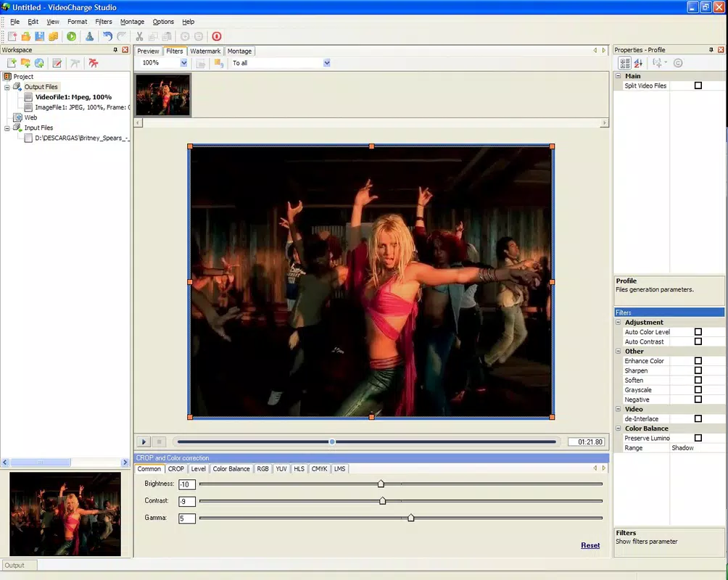Click the Reset link
The height and width of the screenshot is (580, 728).
[x=590, y=545]
